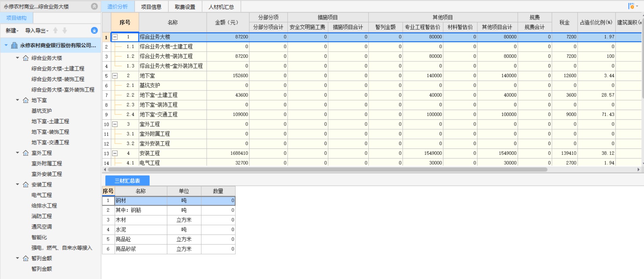This screenshot has height=279, width=644.
Task: Select the 项目结构 tab
Action: (17, 18)
